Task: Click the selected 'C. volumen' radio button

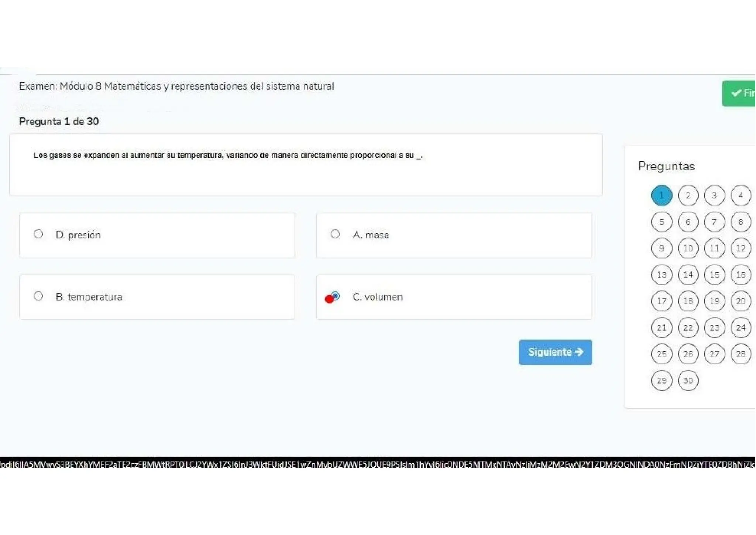Action: point(335,296)
